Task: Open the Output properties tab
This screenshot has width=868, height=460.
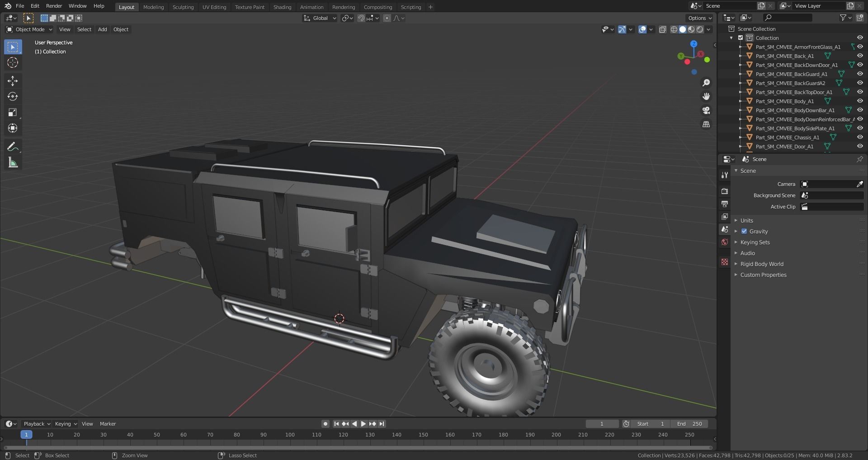Action: pyautogui.click(x=725, y=204)
